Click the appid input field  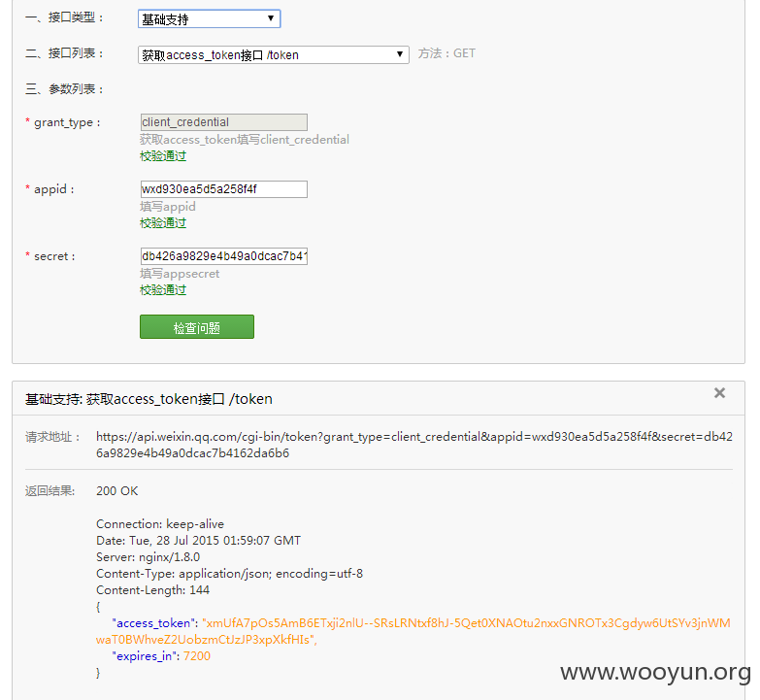click(224, 189)
